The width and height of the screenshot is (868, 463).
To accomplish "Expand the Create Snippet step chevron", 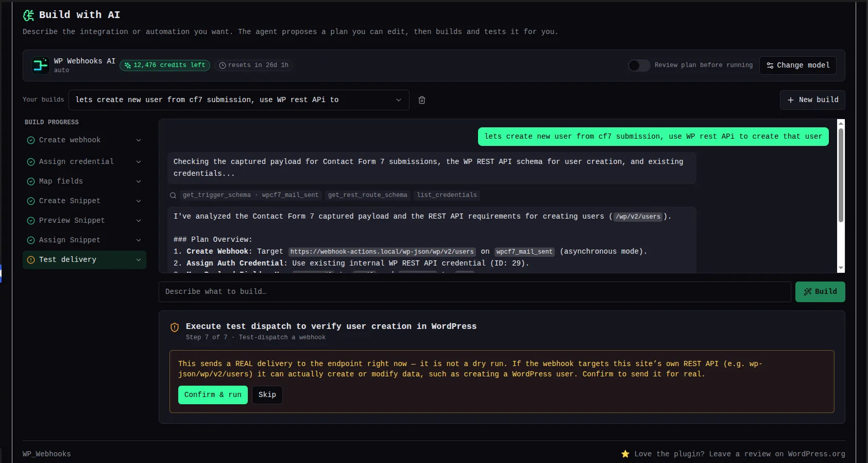I will click(139, 201).
